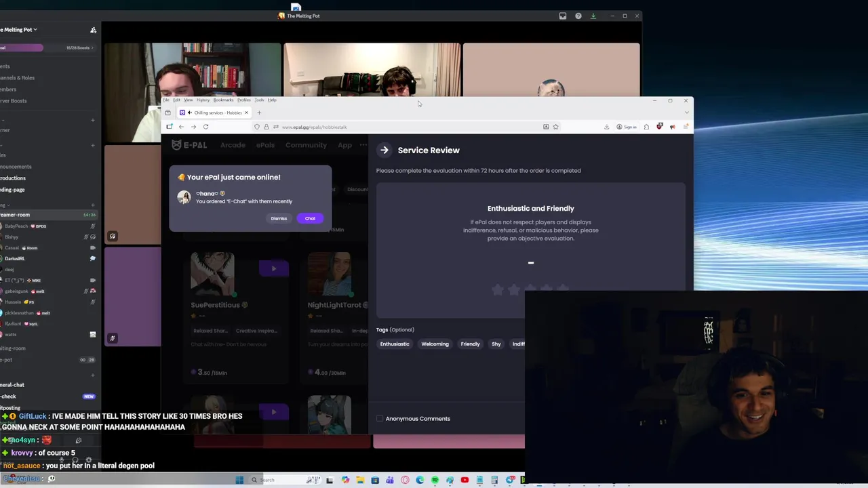
Task: Select the Chilling services browser tab
Action: click(x=214, y=113)
